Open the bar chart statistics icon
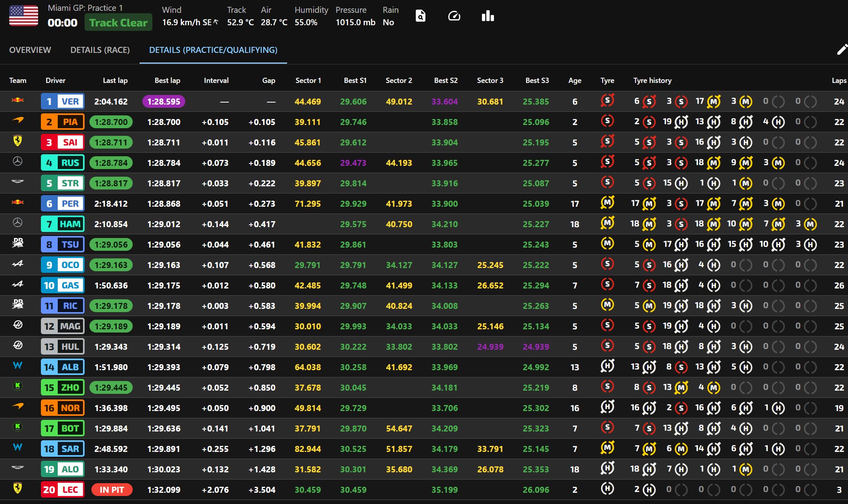The image size is (848, 504). [x=488, y=16]
